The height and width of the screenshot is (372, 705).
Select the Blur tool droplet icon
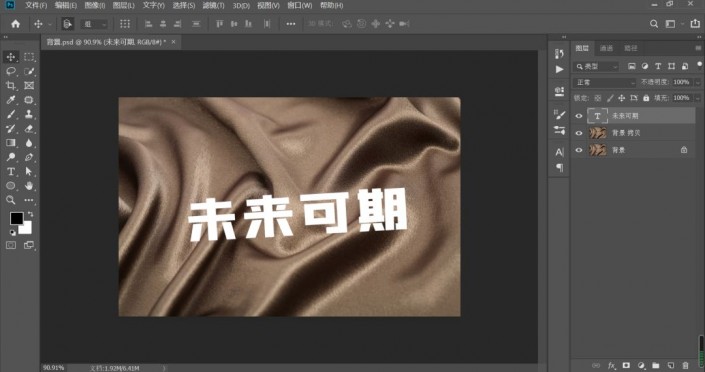click(x=29, y=143)
